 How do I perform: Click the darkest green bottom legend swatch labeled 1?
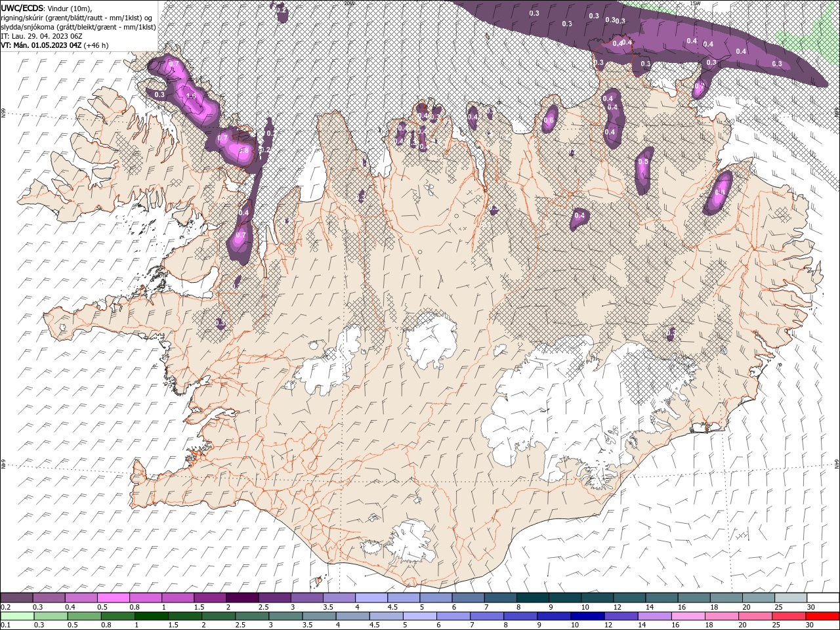click(151, 616)
